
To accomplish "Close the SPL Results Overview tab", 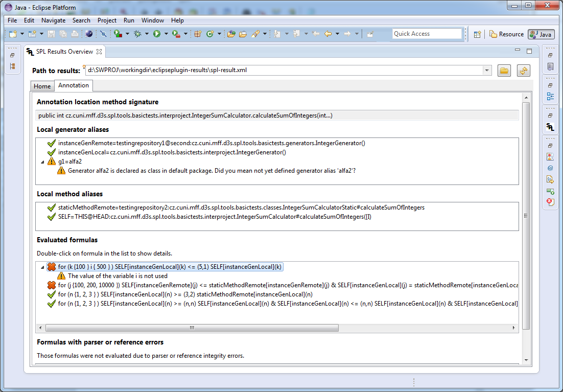I will [99, 52].
